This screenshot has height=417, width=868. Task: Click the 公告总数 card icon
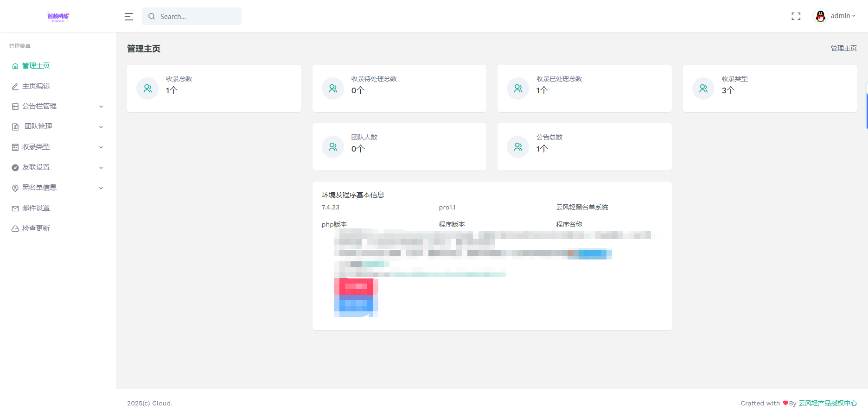[518, 146]
